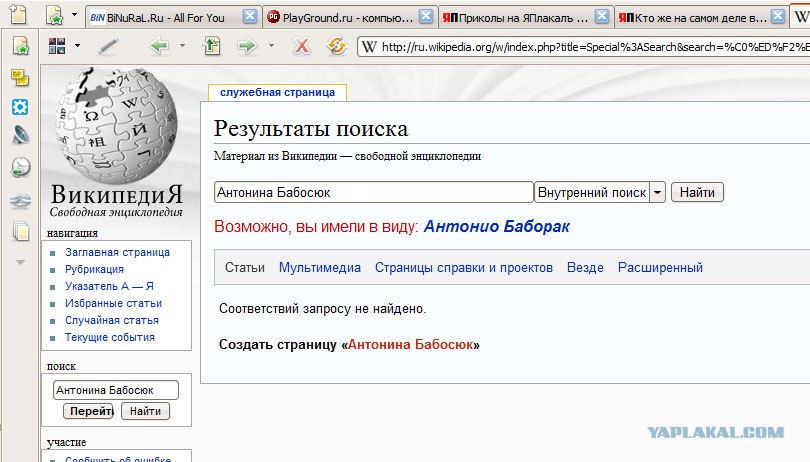Open the sidebar history clock icon
810x462 pixels.
pos(21,167)
